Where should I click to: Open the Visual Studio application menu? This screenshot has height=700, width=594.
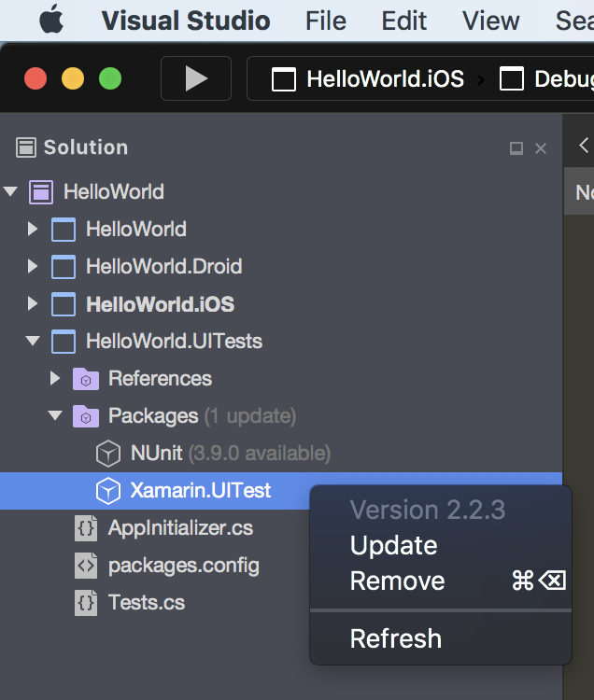tap(186, 21)
